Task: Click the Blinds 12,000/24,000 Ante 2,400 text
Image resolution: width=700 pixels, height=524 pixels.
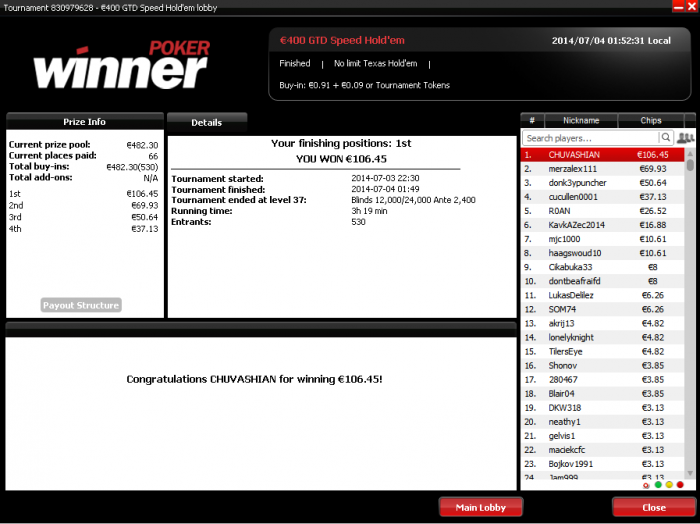Action: (413, 200)
